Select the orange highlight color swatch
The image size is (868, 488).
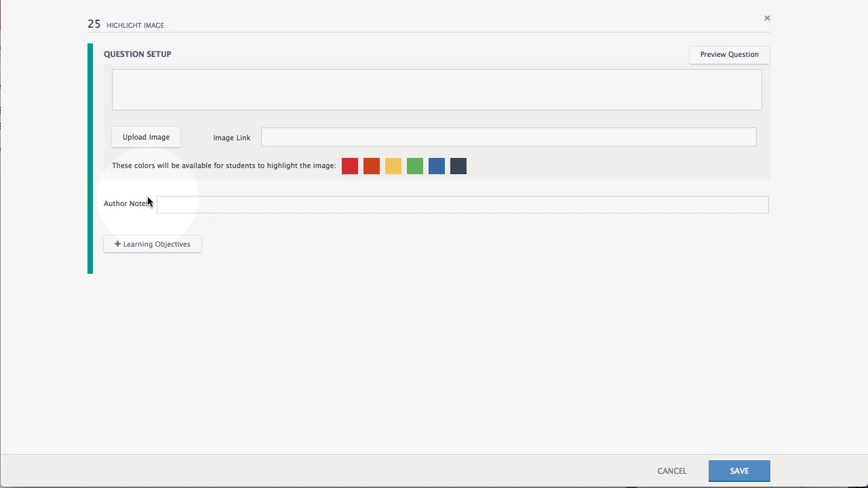(372, 166)
